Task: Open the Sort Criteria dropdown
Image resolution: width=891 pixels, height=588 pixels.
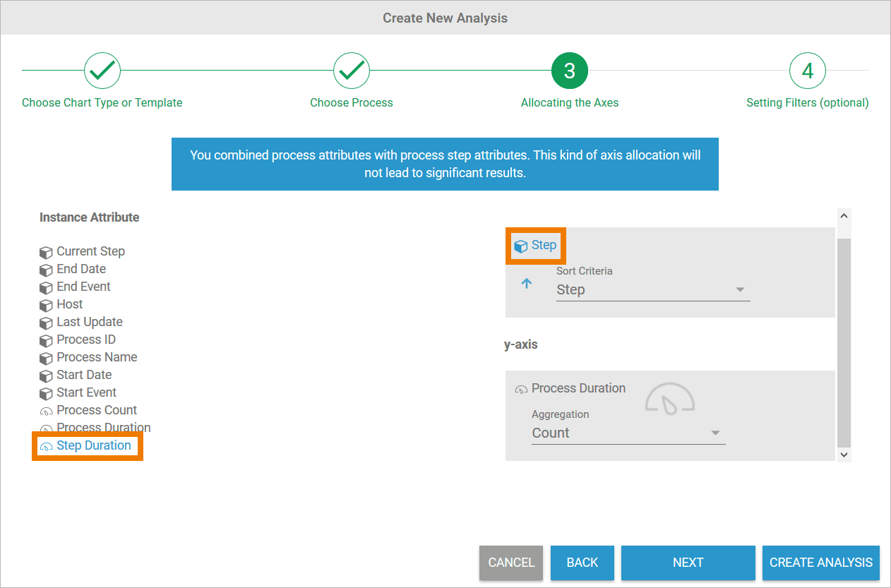Action: point(652,290)
